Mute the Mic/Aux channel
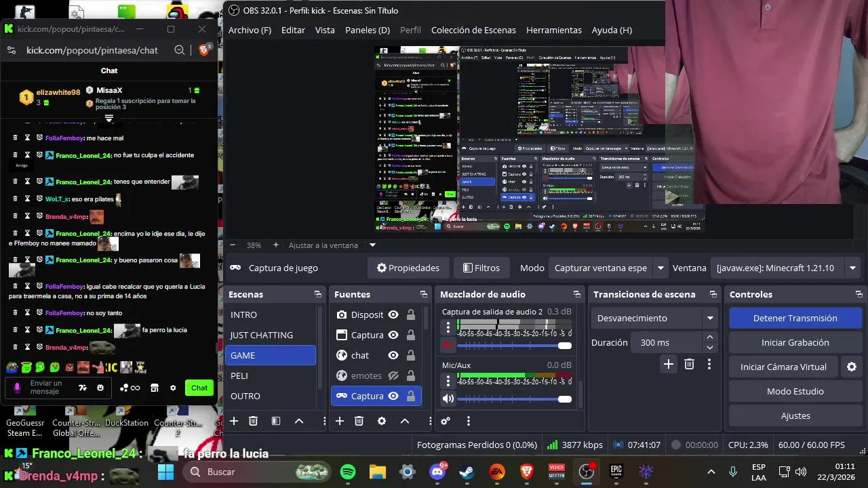This screenshot has height=488, width=868. (448, 399)
